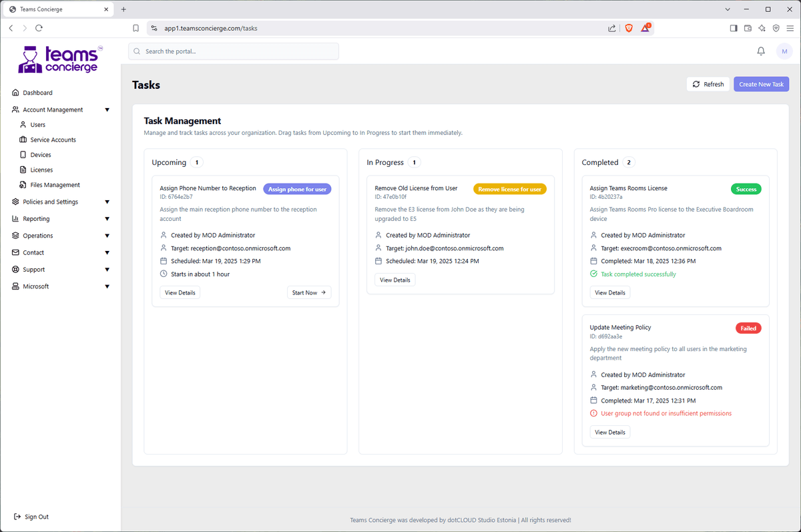This screenshot has width=801, height=532.
Task: Expand the Account Management section
Action: [107, 109]
